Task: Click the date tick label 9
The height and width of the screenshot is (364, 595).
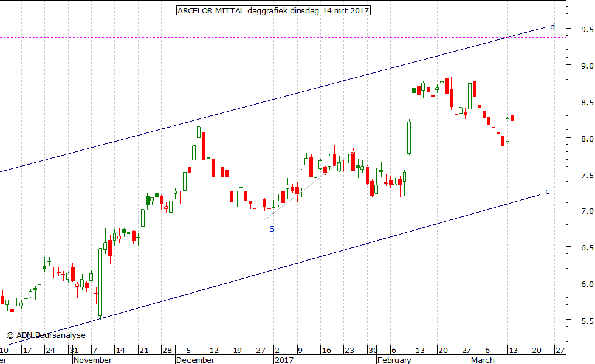Action: tap(300, 351)
